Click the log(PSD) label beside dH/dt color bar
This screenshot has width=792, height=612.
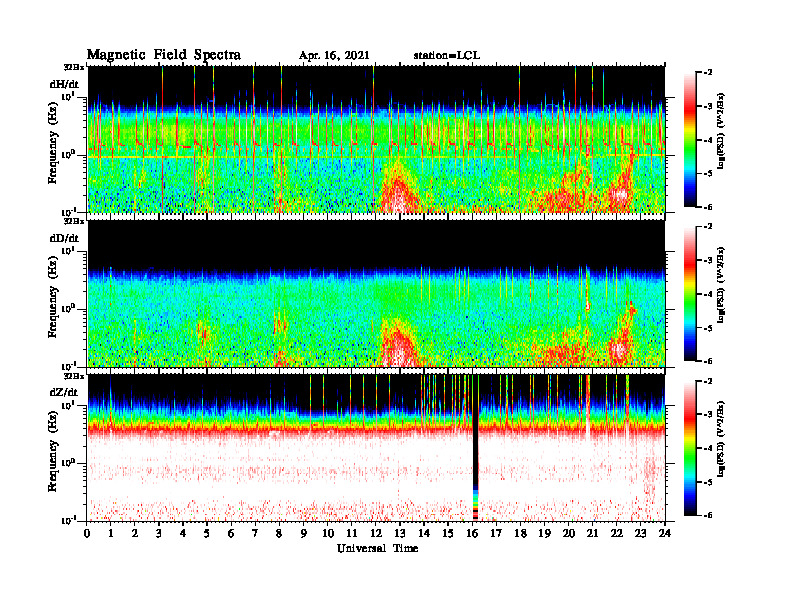721,131
